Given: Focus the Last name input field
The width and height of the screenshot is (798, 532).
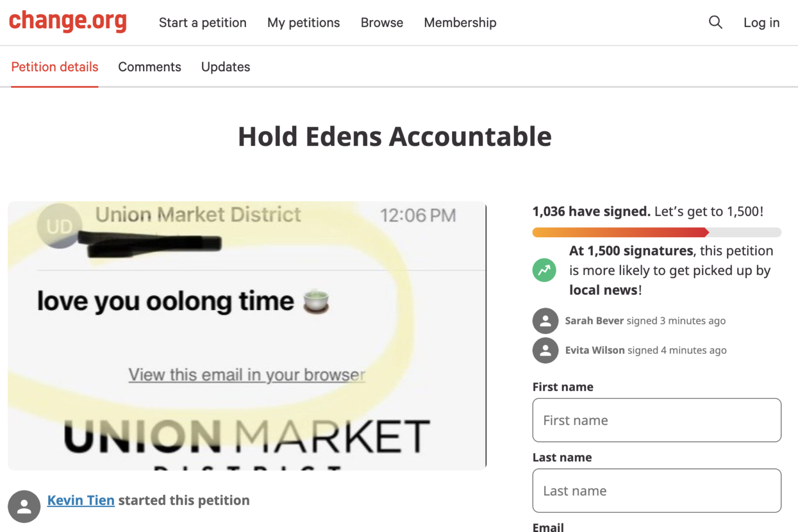Looking at the screenshot, I should [656, 491].
